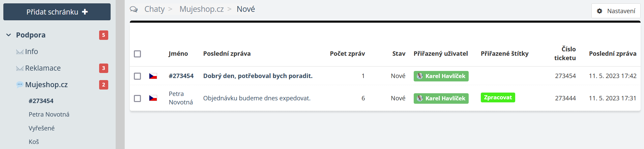Go to Chaty in the breadcrumb
Image resolution: width=644 pixels, height=149 pixels.
tap(154, 9)
